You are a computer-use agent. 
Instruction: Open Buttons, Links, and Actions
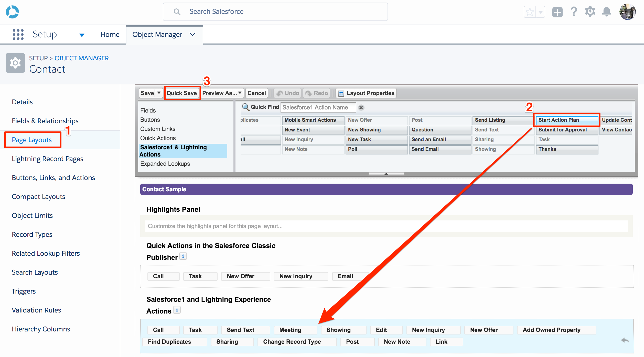(53, 178)
